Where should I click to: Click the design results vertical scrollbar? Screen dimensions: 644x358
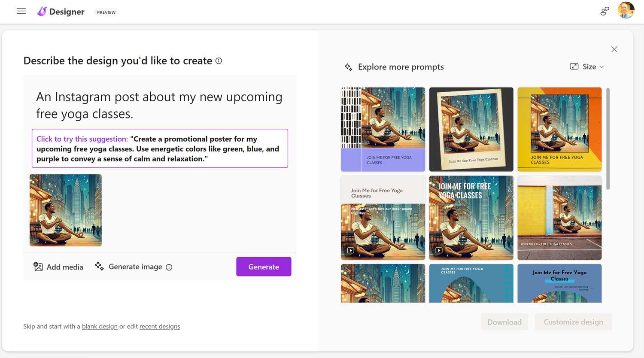(x=608, y=139)
